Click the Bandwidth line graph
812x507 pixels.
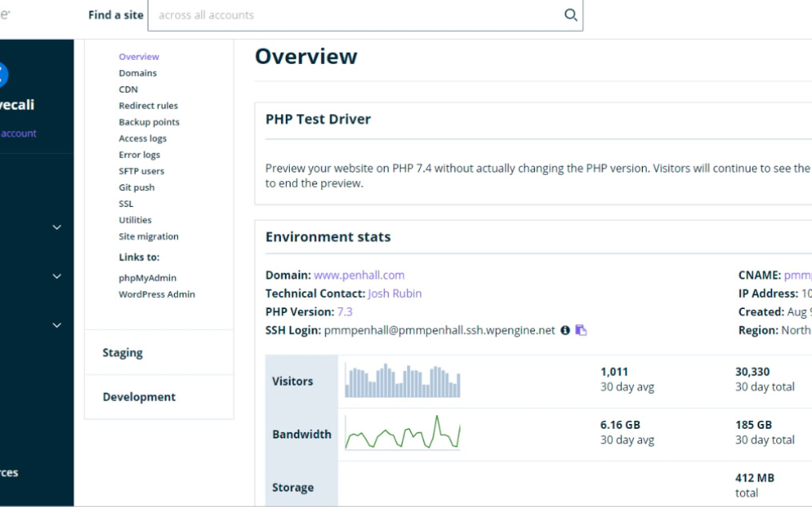point(402,433)
